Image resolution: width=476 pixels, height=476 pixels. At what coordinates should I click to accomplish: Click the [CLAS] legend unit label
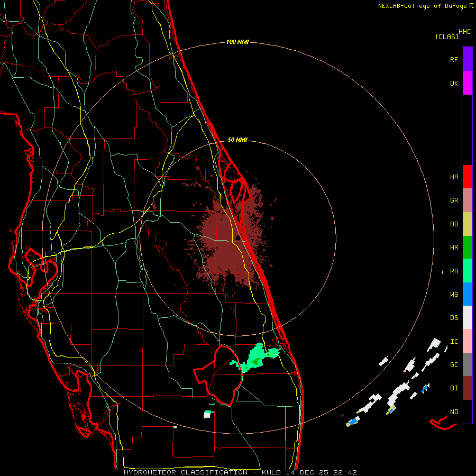447,36
